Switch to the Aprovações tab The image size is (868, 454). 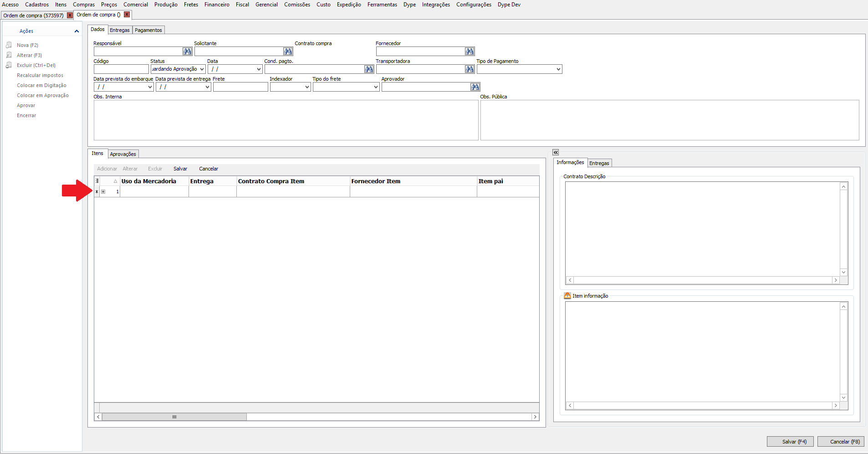123,154
